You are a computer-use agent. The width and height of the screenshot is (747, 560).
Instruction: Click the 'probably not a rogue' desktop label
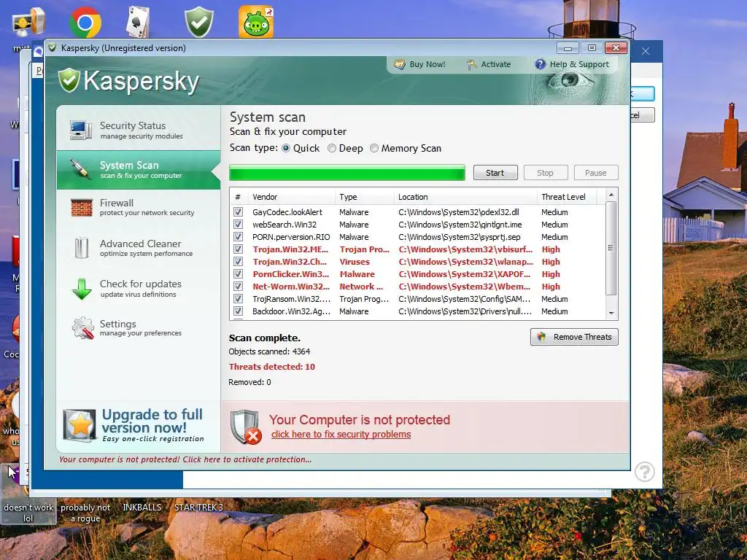[85, 513]
